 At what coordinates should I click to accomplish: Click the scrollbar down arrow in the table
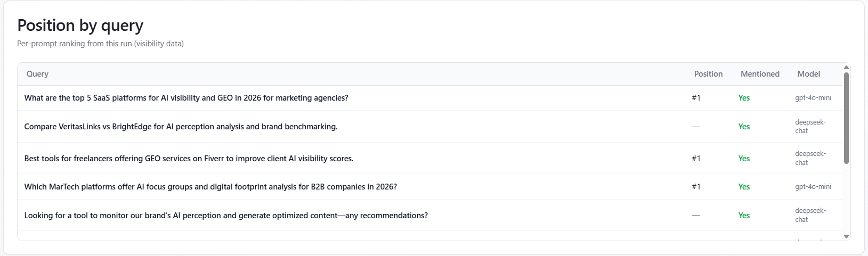point(846,236)
